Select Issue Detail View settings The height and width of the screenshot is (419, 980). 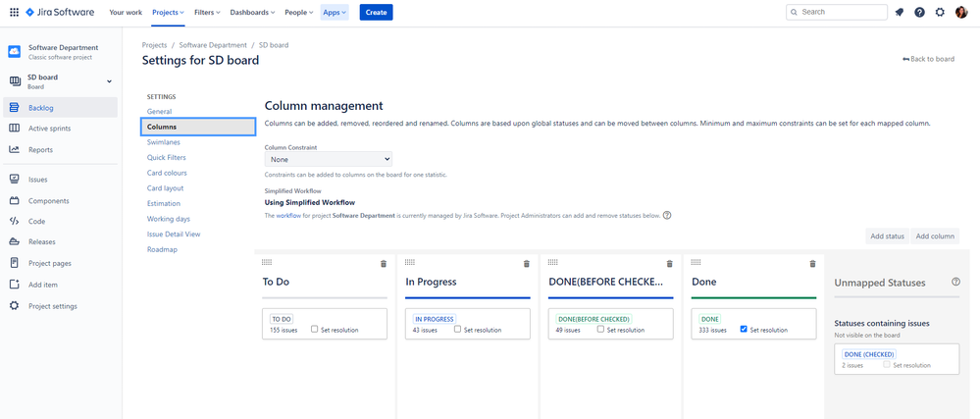(x=174, y=234)
